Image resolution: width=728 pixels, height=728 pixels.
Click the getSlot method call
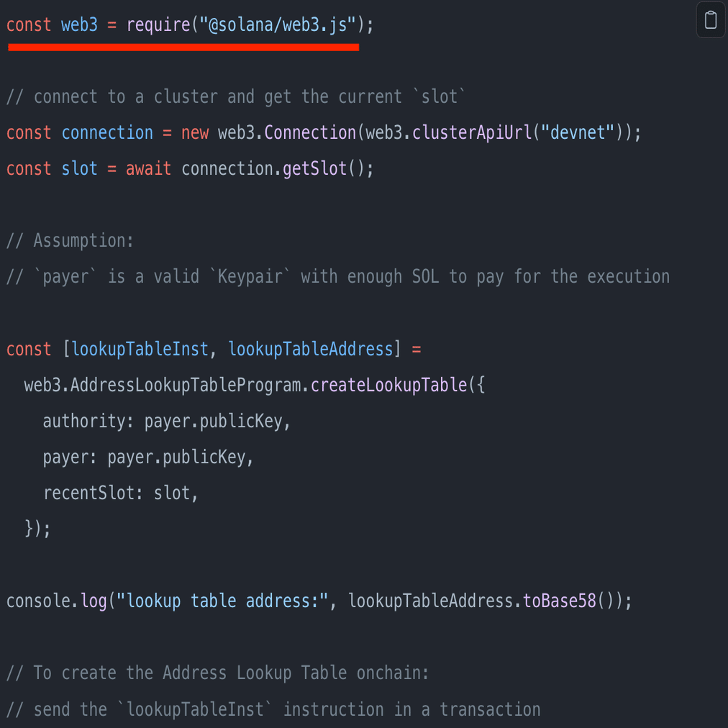[315, 169]
